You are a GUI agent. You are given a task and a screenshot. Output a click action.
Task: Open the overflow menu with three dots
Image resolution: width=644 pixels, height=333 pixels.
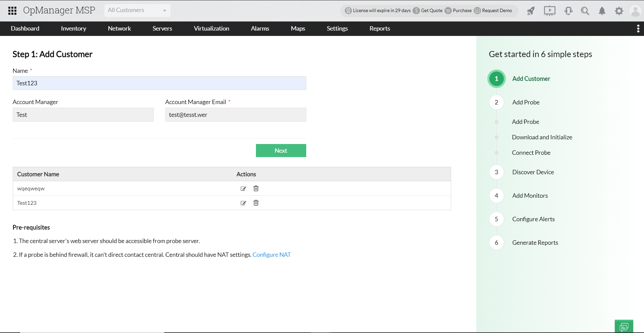click(x=638, y=29)
